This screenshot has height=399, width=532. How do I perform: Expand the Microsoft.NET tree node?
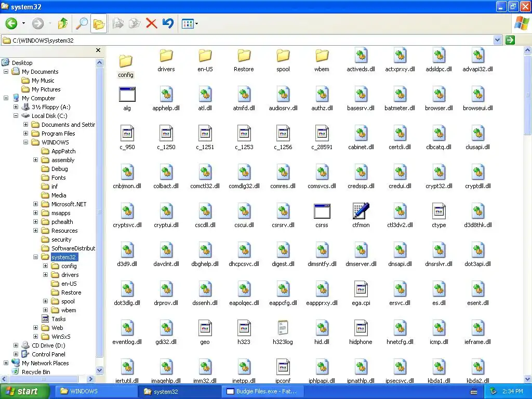[36, 204]
